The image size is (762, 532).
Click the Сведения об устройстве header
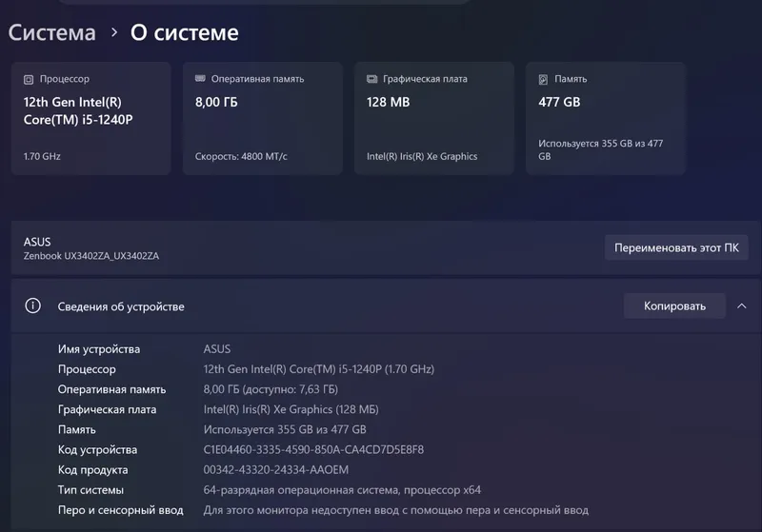[x=121, y=306]
